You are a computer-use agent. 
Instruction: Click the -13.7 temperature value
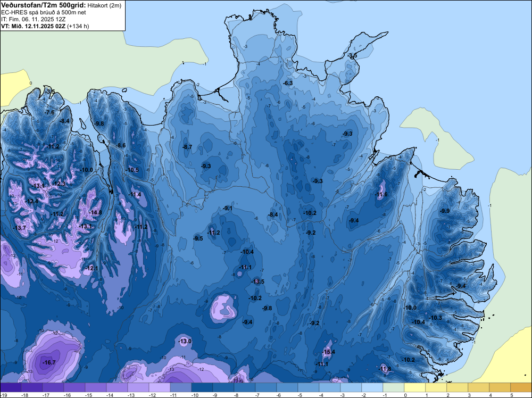19,228
